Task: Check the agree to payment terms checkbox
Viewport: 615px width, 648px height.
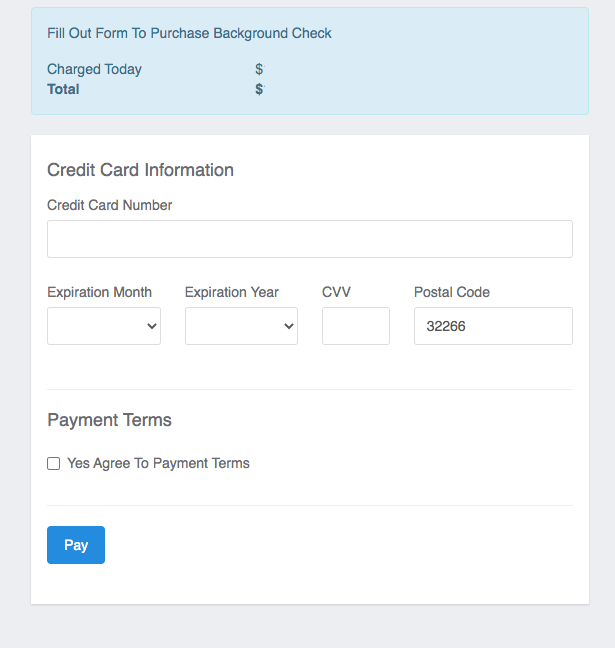Action: pos(54,464)
